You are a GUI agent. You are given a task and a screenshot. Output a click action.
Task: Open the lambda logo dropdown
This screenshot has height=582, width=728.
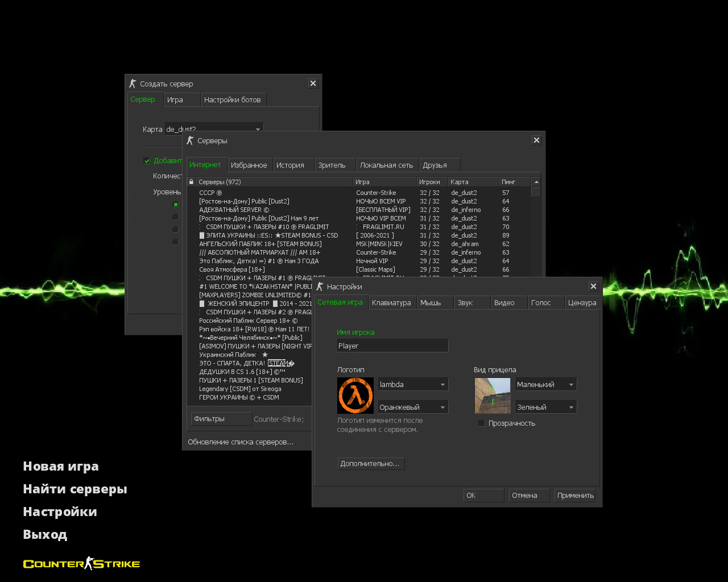(x=413, y=385)
